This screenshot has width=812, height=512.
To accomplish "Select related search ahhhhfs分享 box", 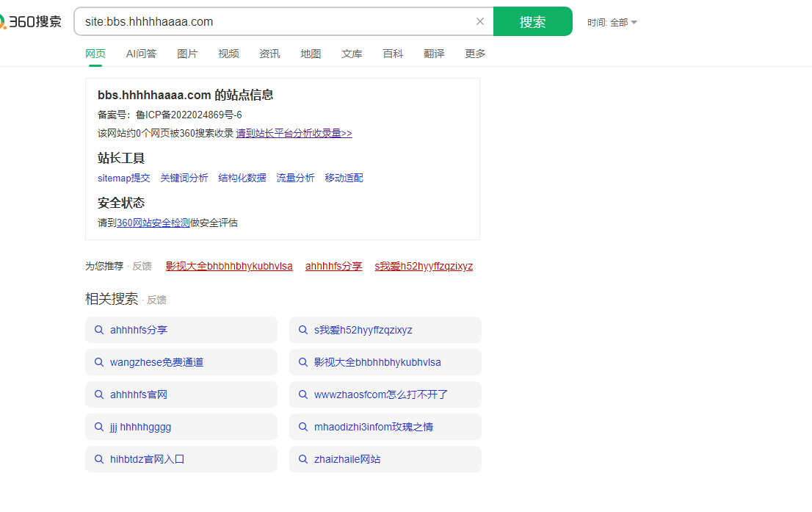I will point(181,330).
